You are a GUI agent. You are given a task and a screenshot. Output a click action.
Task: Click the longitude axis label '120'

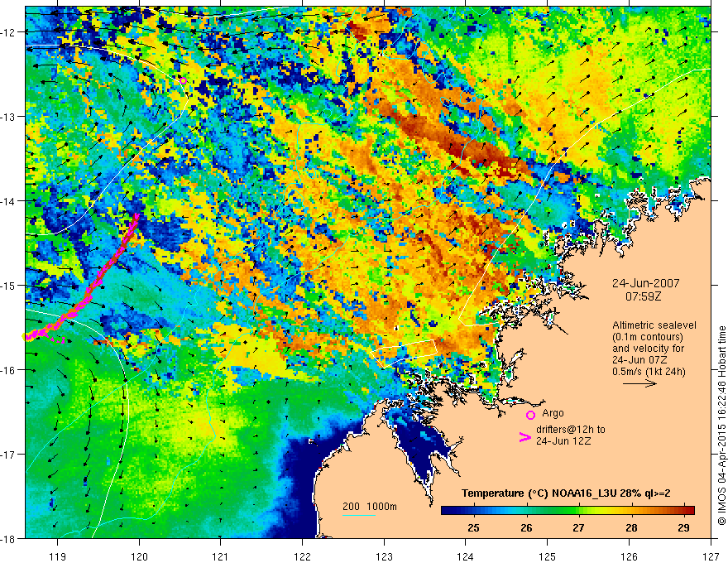point(139,556)
